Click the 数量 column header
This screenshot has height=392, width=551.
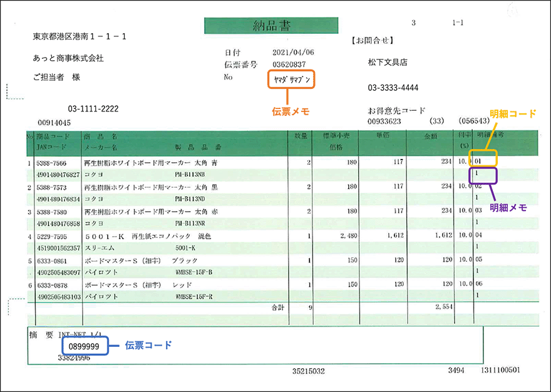tap(301, 137)
